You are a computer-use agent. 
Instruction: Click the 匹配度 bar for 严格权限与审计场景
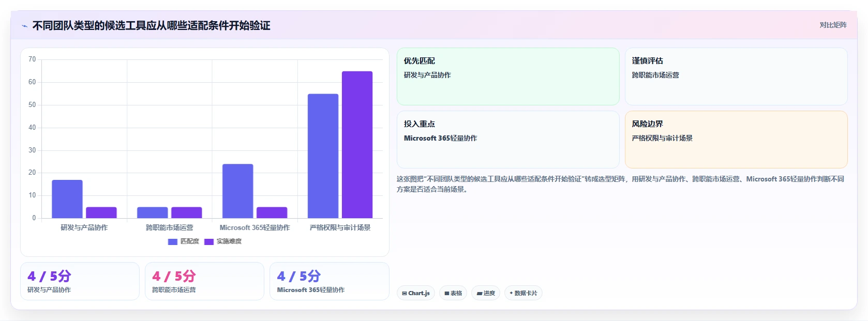pyautogui.click(x=323, y=156)
